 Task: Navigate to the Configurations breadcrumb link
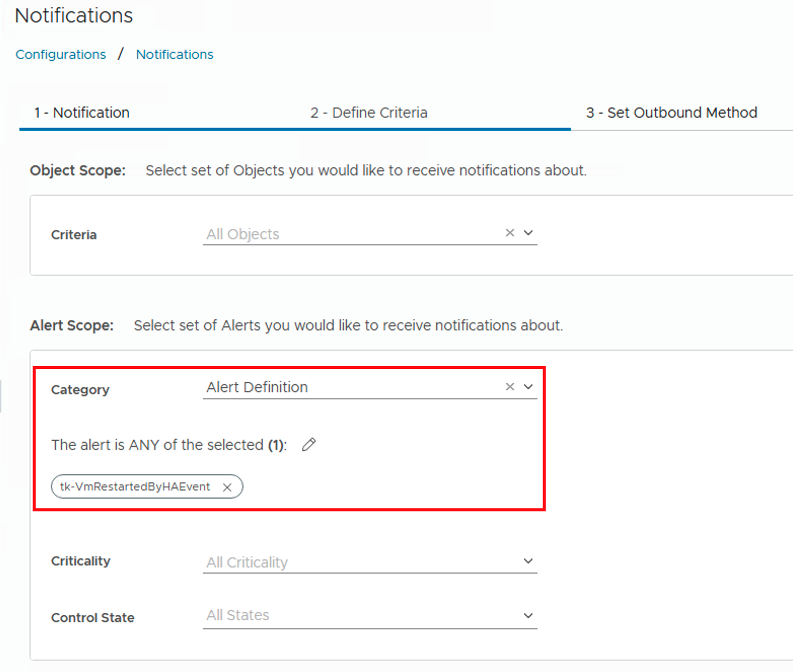[x=61, y=54]
